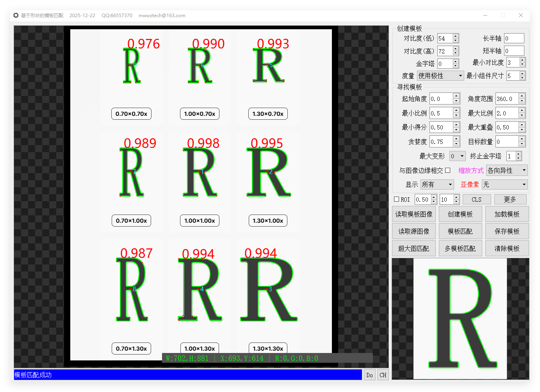Open the 亚像素 dropdown
Screen dimensions: 540x392
(504, 184)
